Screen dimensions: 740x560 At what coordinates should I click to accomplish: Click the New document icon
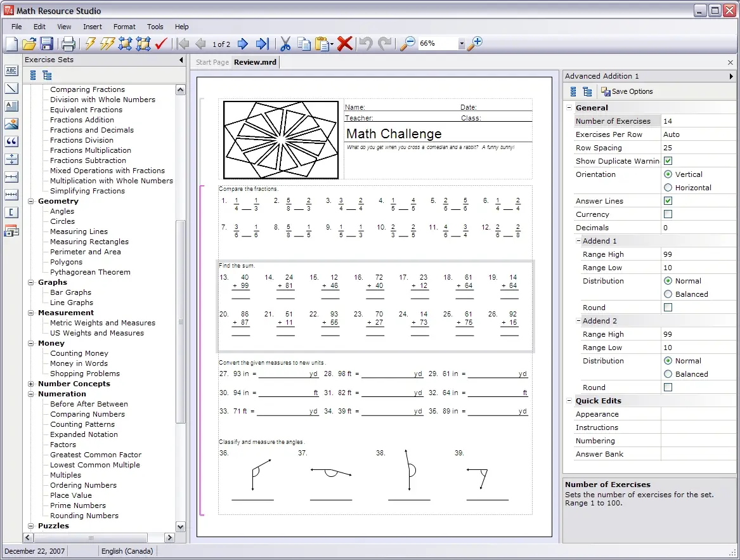11,43
